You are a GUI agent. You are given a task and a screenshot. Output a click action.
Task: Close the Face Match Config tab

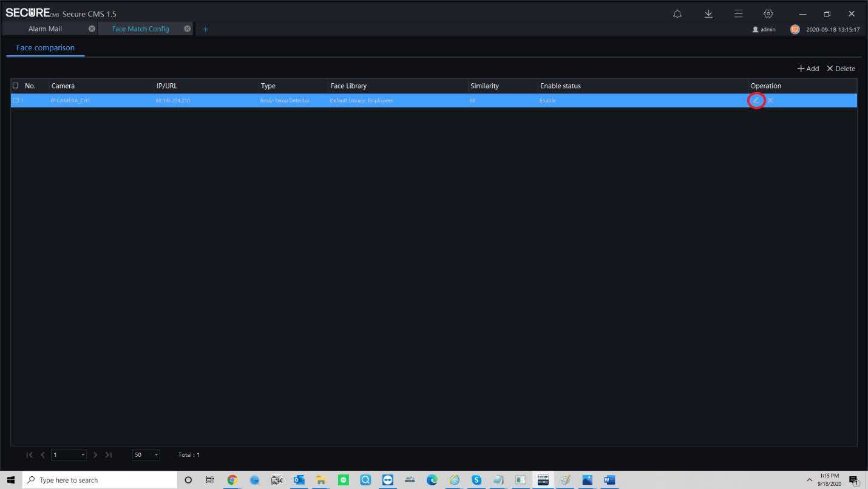pos(188,29)
